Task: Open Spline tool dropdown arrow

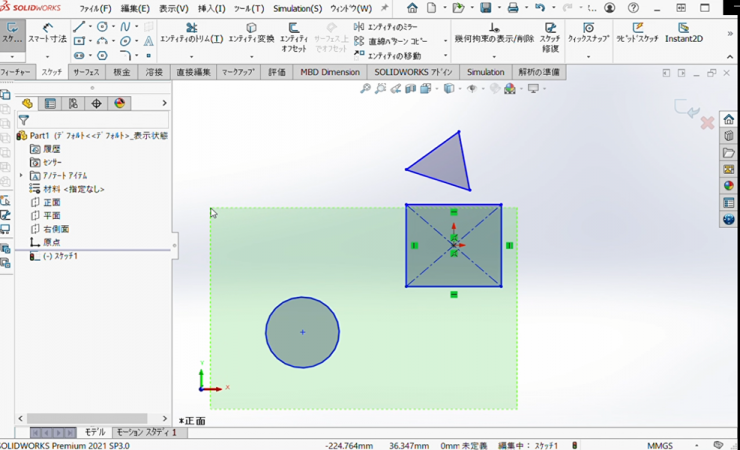Action: (136, 26)
